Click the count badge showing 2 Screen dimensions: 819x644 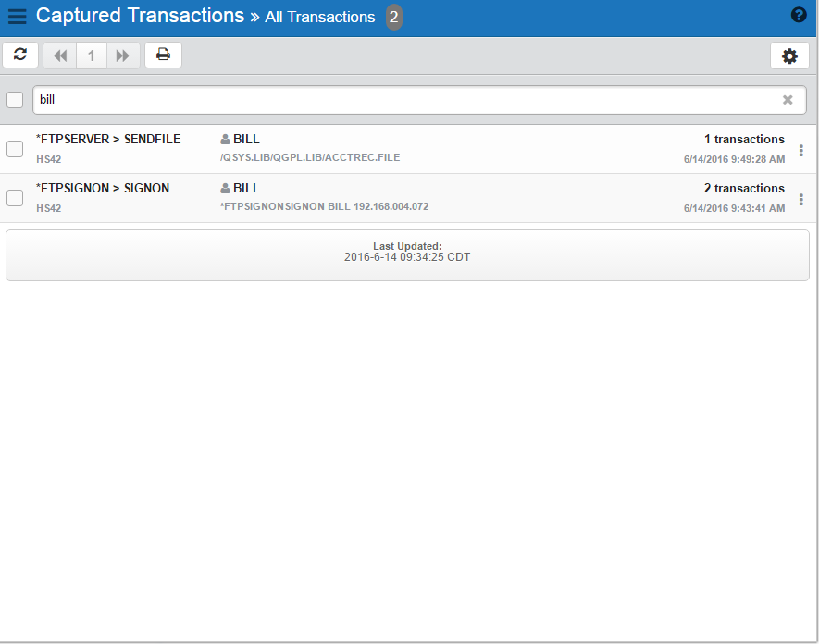394,18
